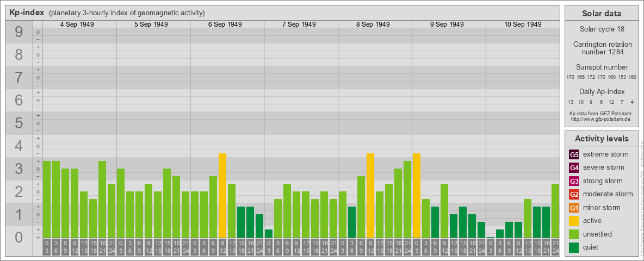Image resolution: width=644 pixels, height=261 pixels.
Task: Click the G4 severe storm badge
Action: pos(574,168)
